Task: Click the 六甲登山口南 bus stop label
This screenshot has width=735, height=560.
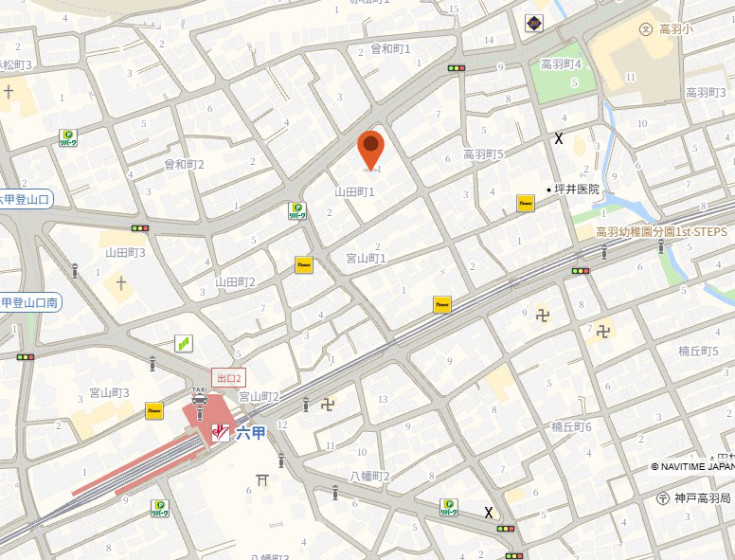Action: [30, 302]
